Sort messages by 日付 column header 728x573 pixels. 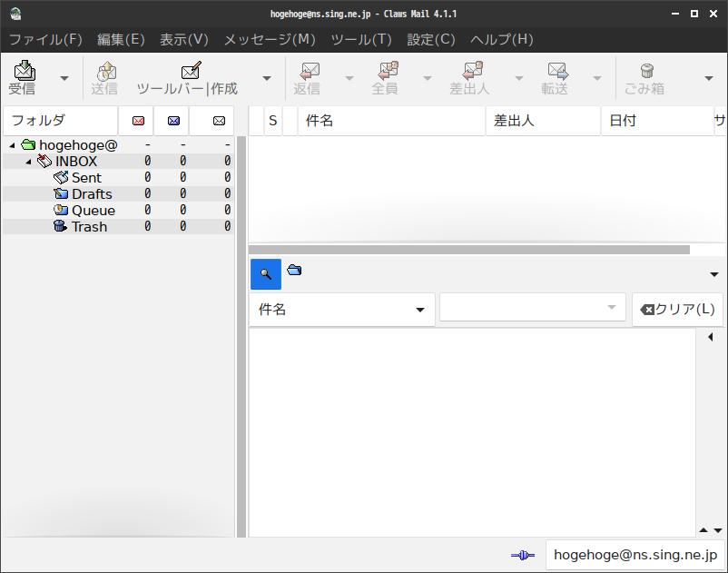click(657, 121)
